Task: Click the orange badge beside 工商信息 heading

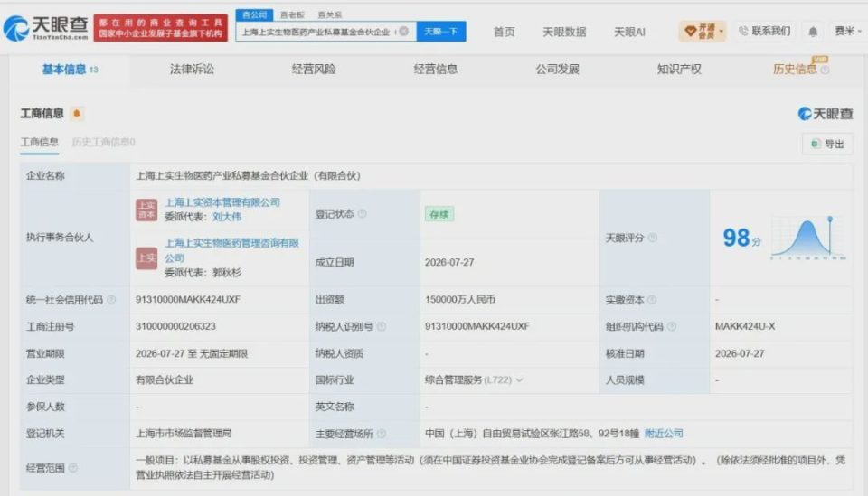Action: tap(76, 113)
